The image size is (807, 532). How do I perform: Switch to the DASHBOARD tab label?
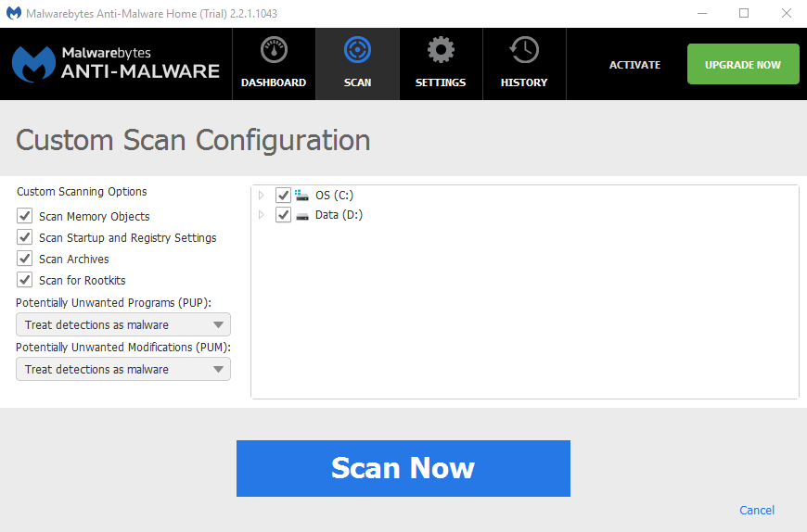click(274, 82)
